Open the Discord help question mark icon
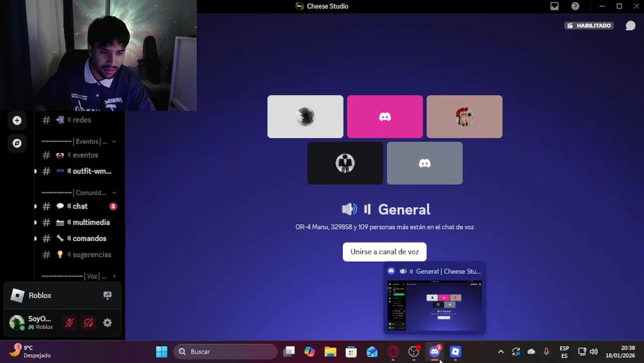The image size is (644, 363). (575, 6)
